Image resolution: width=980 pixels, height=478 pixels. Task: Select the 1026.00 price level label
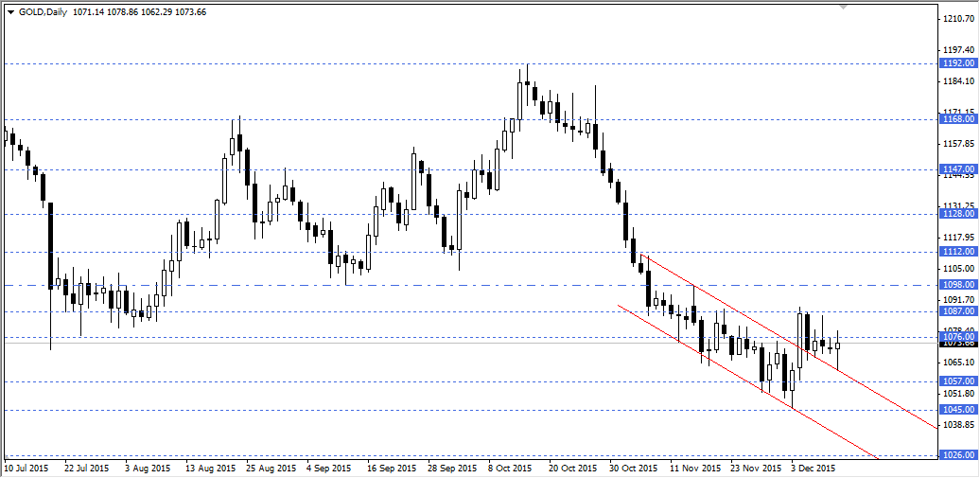(x=958, y=455)
